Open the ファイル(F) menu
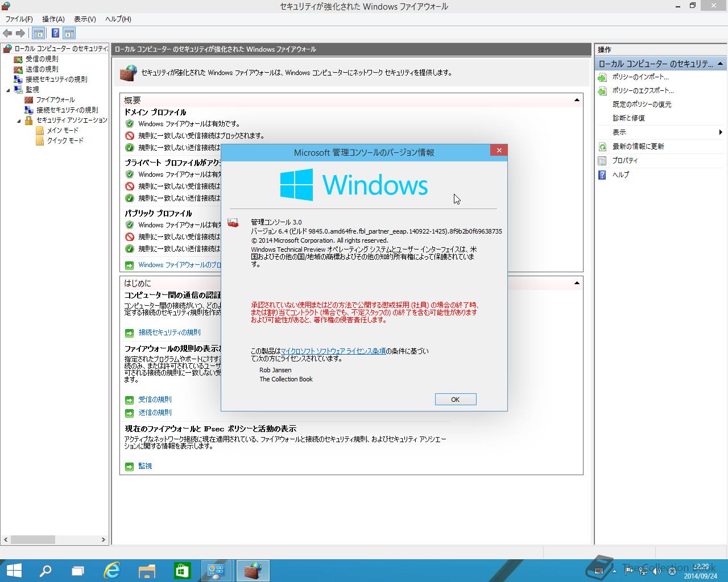The height and width of the screenshot is (582, 728). tap(19, 19)
